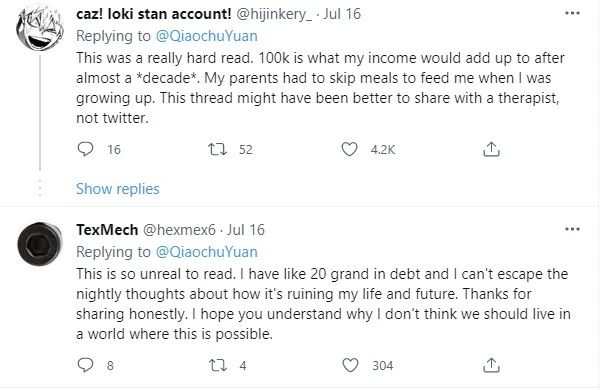Open more options menu on TexMech's tweet
Viewport: 600px width, 390px height.
(x=572, y=229)
